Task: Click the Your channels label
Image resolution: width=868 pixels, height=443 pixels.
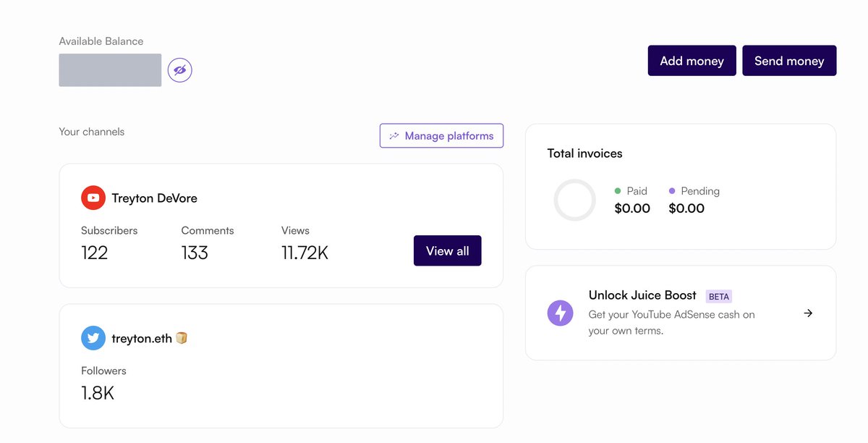Action: [92, 132]
